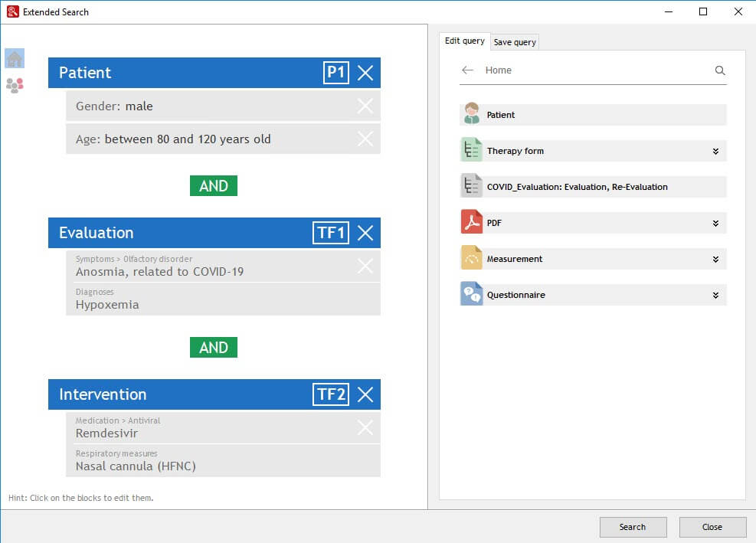The image size is (756, 543).
Task: Select the Patient entry in the list
Action: (593, 115)
